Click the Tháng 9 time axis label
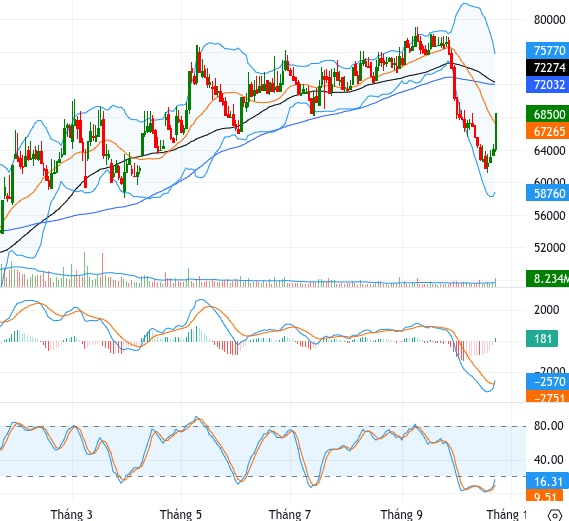The width and height of the screenshot is (569, 521). point(401,514)
